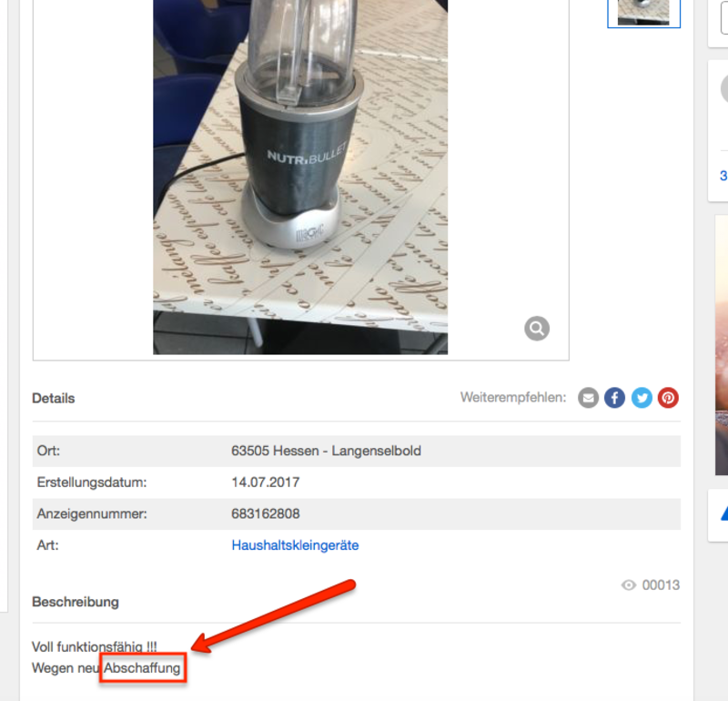728x701 pixels.
Task: Click the advertisement image on right edge
Action: (722, 345)
